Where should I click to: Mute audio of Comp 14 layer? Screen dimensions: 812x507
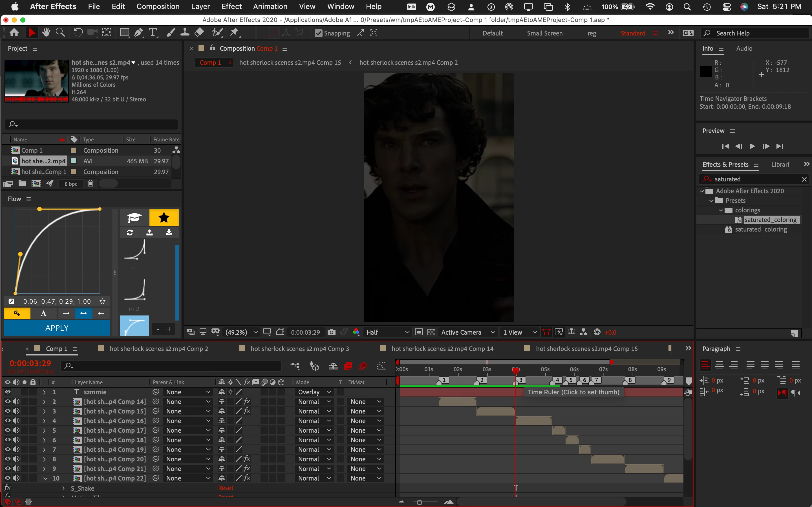click(16, 401)
